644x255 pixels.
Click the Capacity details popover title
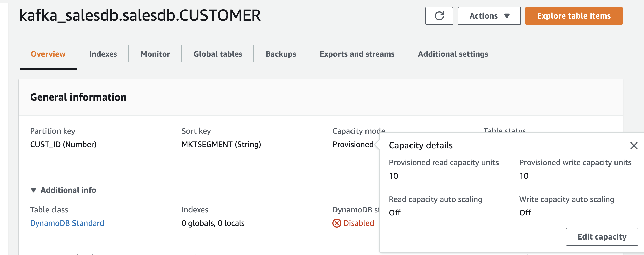coord(421,145)
